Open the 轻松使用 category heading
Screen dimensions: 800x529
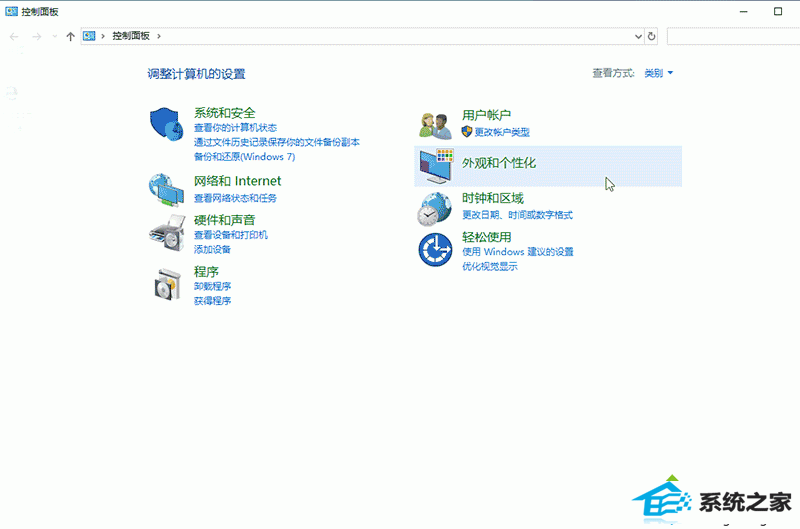[x=486, y=237]
